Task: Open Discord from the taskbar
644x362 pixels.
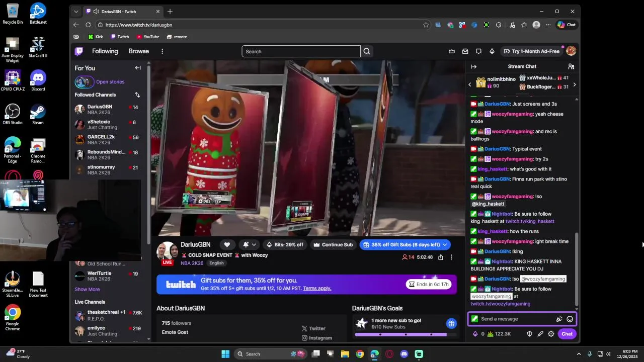Action: click(x=404, y=354)
